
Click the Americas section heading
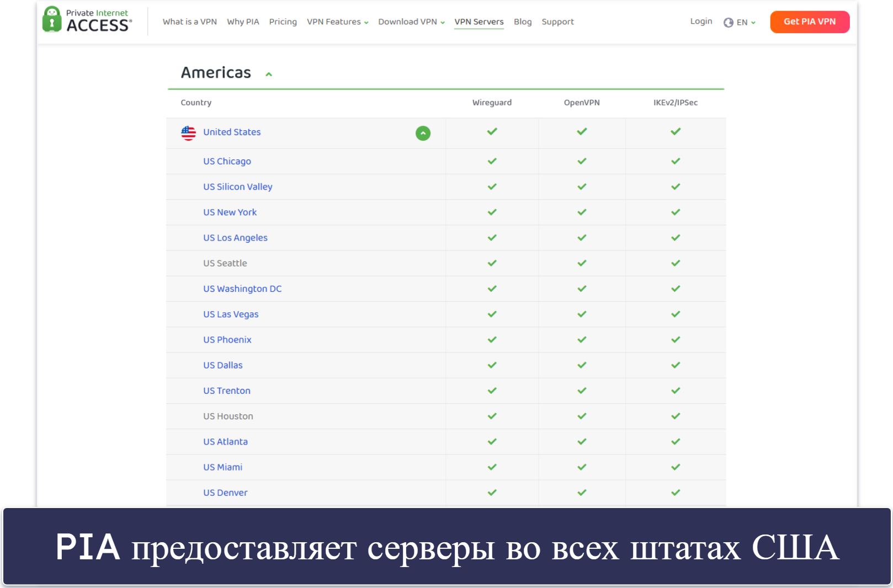coord(216,72)
